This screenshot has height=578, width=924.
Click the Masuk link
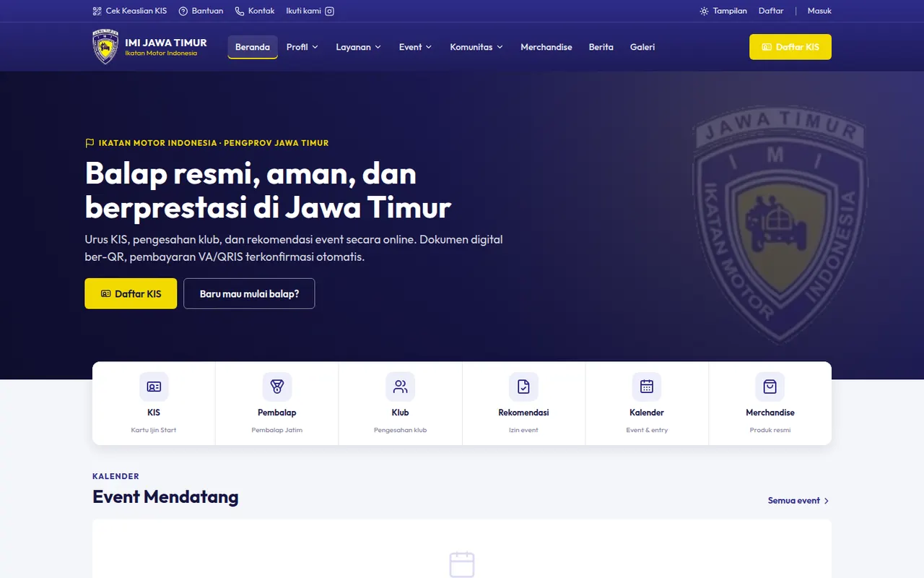(819, 11)
